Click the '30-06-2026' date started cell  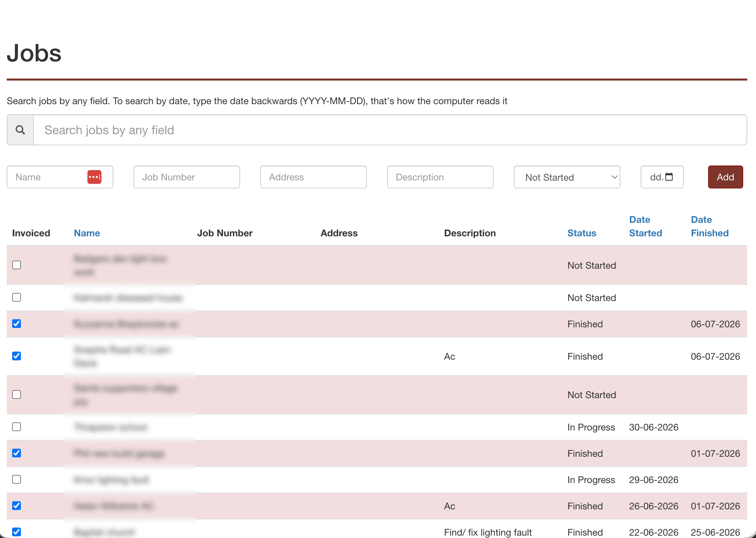(653, 427)
